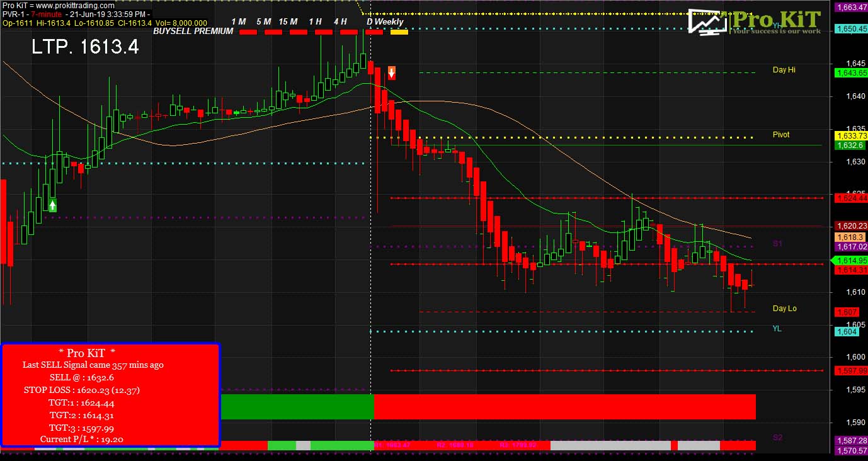Click the Pro KiT zigzag logo icon
Image resolution: width=868 pixels, height=461 pixels.
pyautogui.click(x=708, y=22)
